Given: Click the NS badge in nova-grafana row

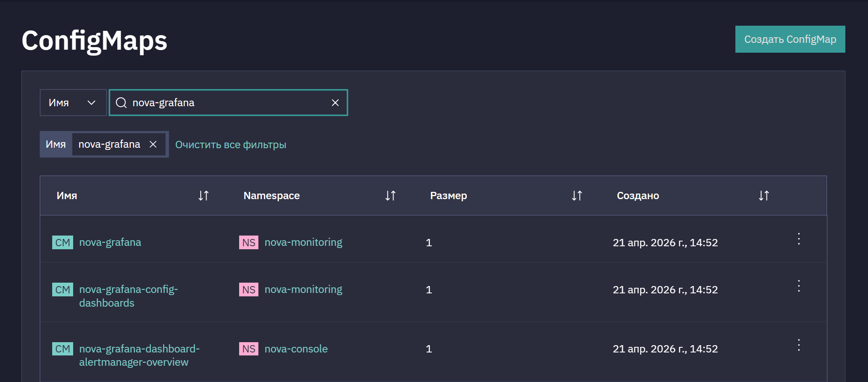Looking at the screenshot, I should tap(249, 242).
